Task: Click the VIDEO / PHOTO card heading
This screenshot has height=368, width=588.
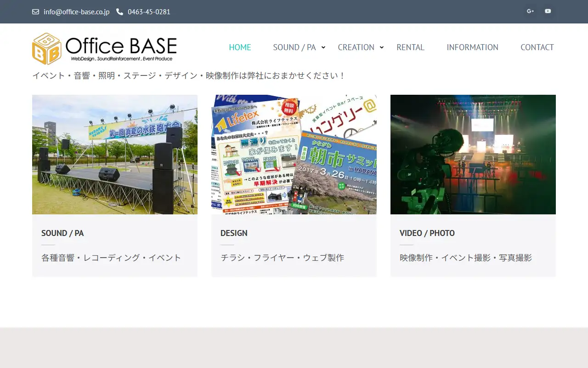Action: [427, 233]
